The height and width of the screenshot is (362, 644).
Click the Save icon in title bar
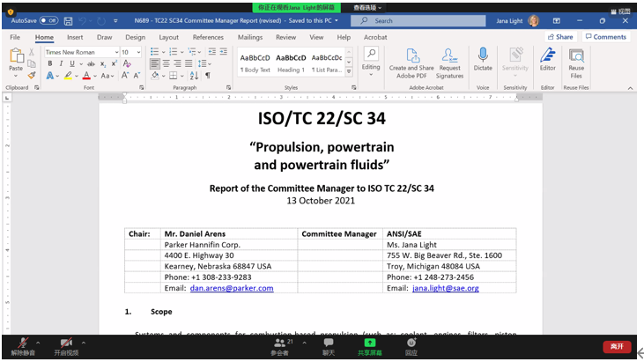coord(67,20)
